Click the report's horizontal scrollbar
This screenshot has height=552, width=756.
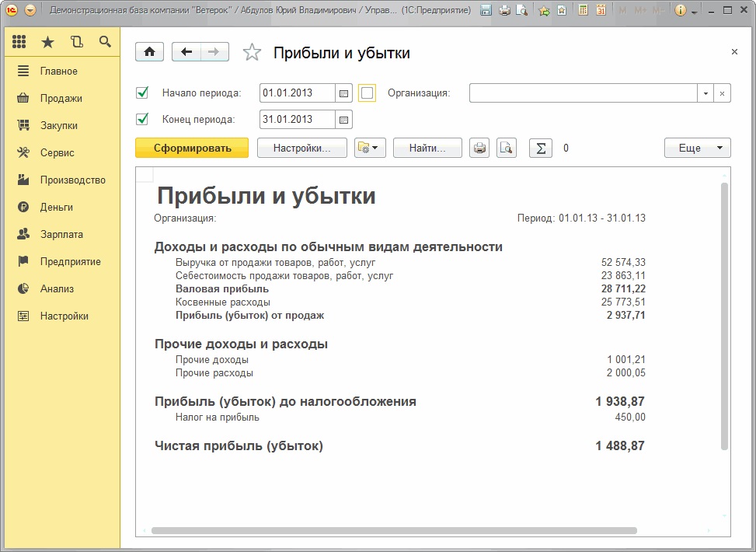[394, 531]
